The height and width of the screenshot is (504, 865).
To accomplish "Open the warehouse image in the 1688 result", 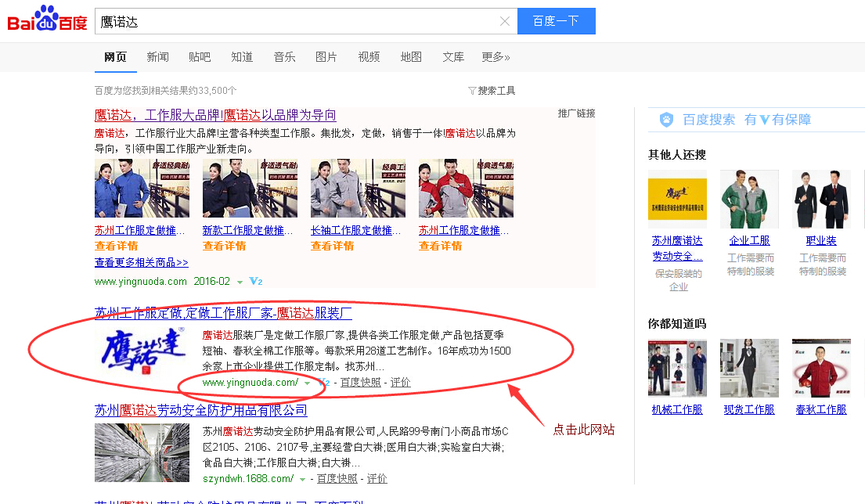I will (142, 452).
